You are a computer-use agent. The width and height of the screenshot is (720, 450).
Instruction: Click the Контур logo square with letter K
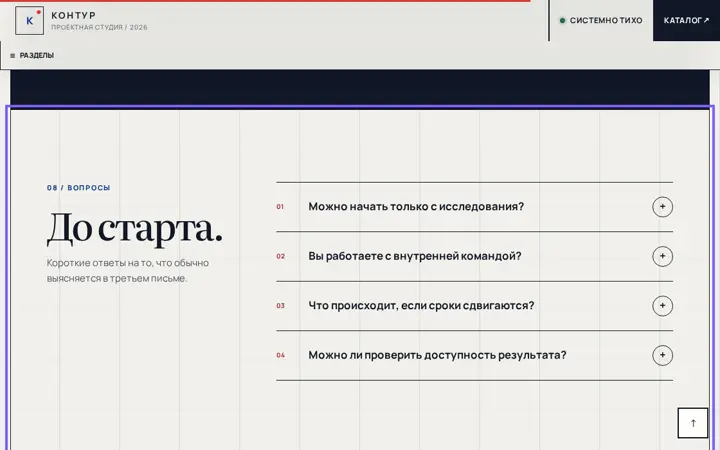coord(29,21)
